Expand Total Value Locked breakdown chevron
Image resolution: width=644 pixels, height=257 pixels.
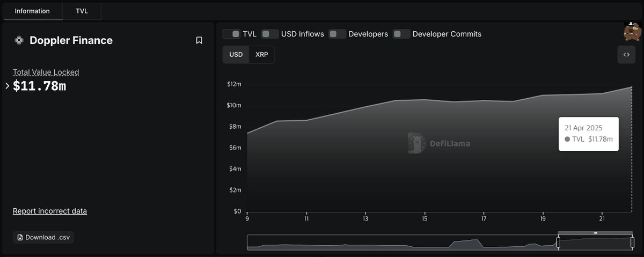pos(8,86)
